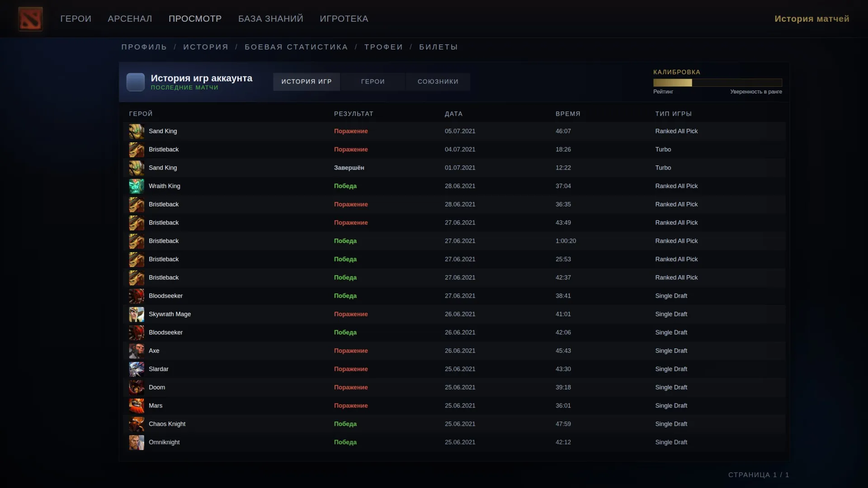Click Bristleback portrait in the 04.07.2021 row
The image size is (868, 488).
(x=137, y=150)
